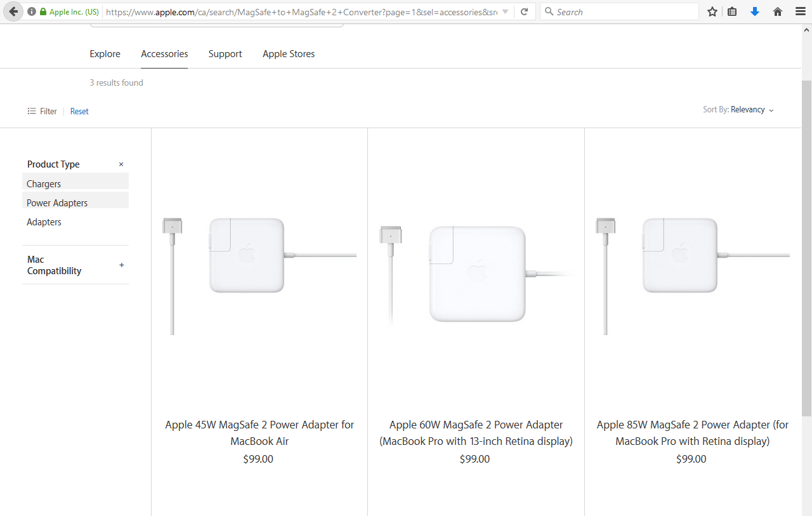Click the filter list icon next to Filter

32,111
